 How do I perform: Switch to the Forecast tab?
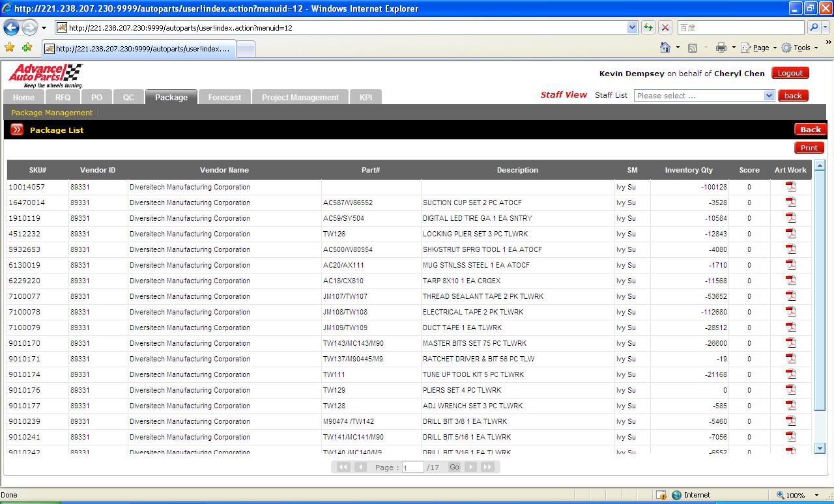224,97
